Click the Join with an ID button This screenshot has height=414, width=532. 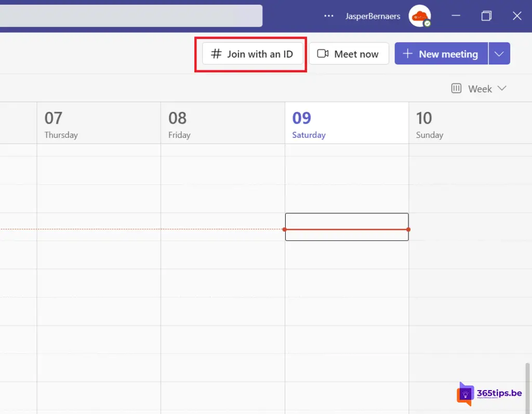tap(252, 54)
